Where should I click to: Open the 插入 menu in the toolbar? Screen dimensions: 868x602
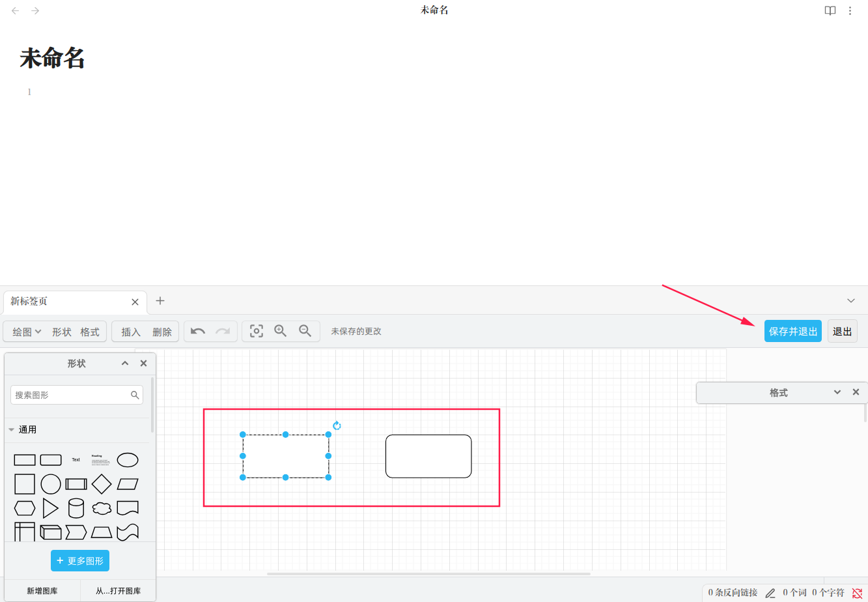click(131, 332)
